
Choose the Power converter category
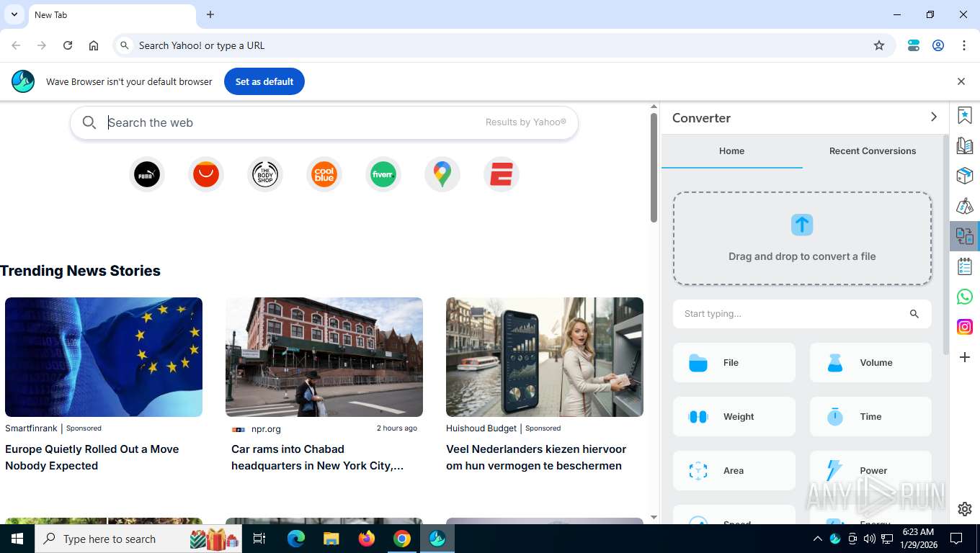870,471
